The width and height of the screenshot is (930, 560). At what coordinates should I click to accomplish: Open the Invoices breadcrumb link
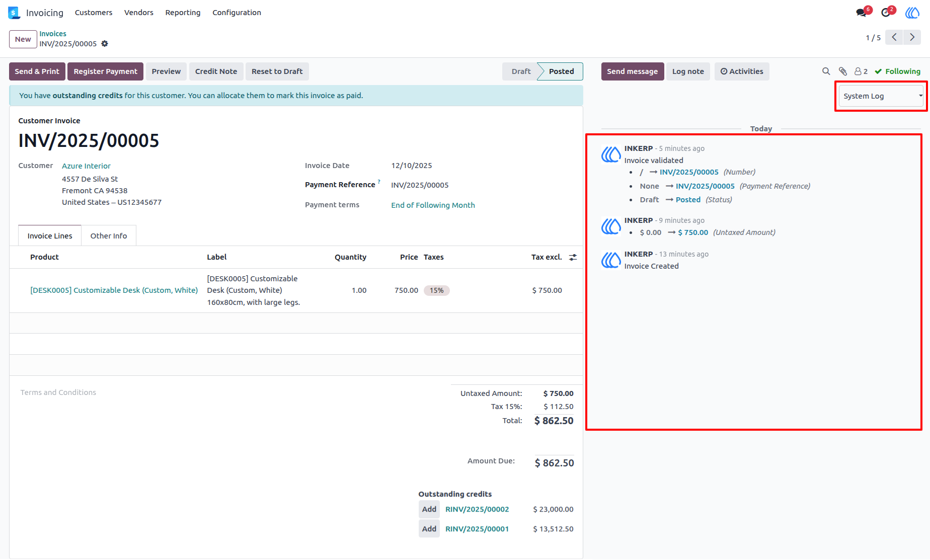(x=53, y=34)
